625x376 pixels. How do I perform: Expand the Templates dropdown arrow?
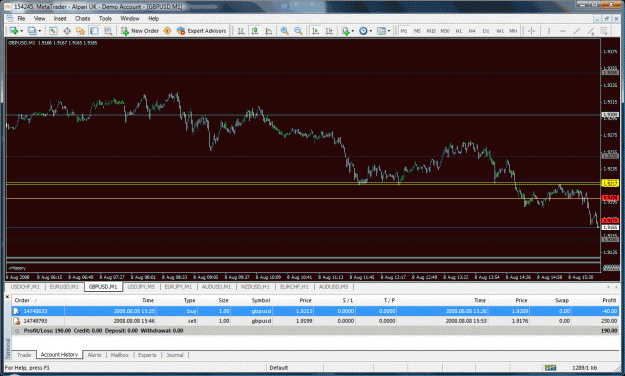click(389, 31)
